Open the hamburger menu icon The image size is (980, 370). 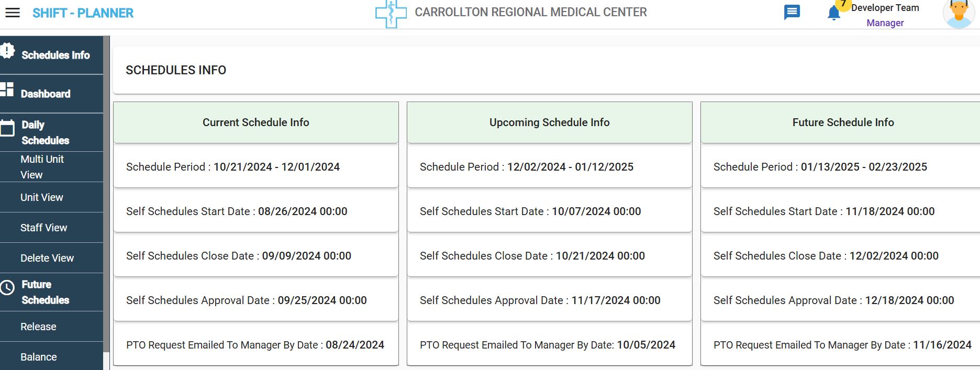13,13
